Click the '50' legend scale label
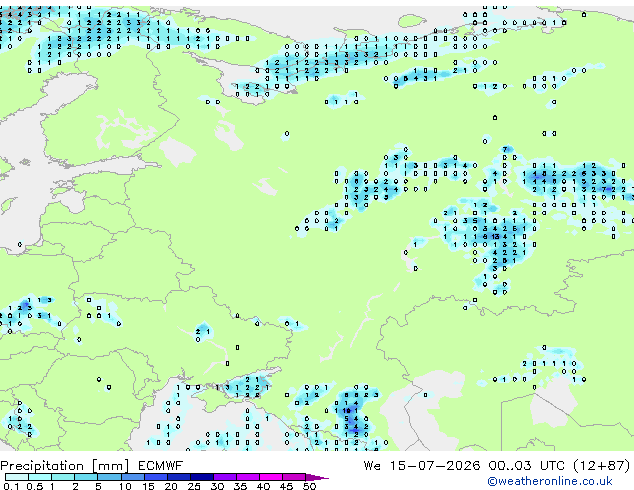 point(309,486)
